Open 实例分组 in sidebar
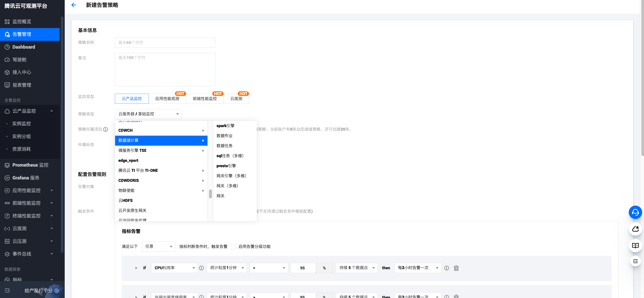Image resolution: width=644 pixels, height=298 pixels. [x=22, y=137]
